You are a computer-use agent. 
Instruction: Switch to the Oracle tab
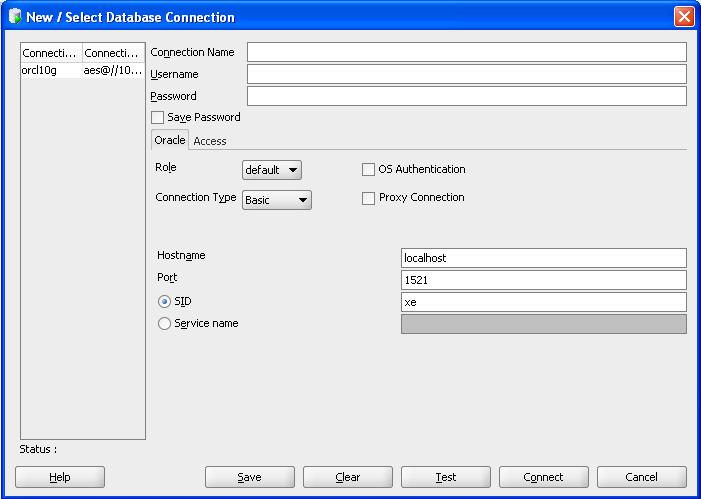[170, 140]
